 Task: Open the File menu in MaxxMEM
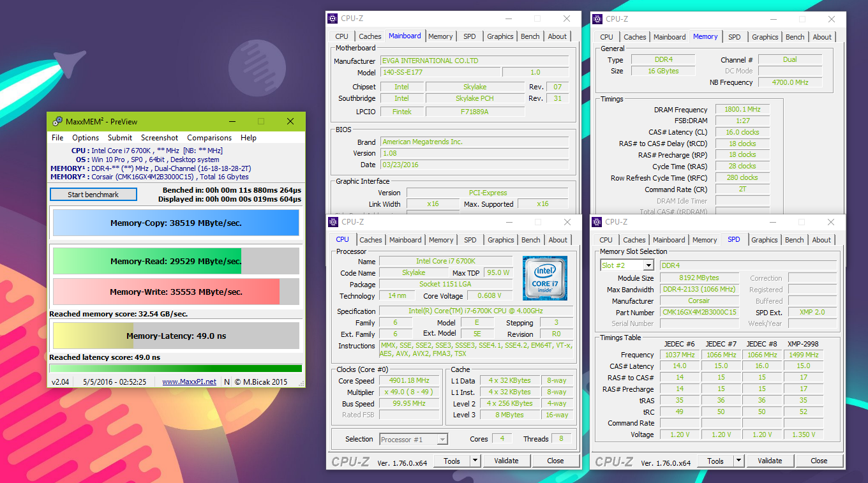coord(57,137)
